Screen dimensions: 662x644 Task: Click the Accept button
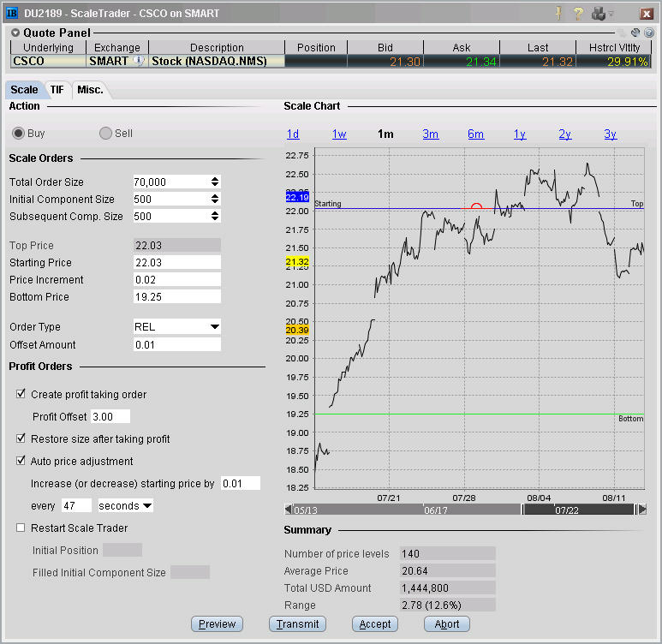(x=375, y=623)
